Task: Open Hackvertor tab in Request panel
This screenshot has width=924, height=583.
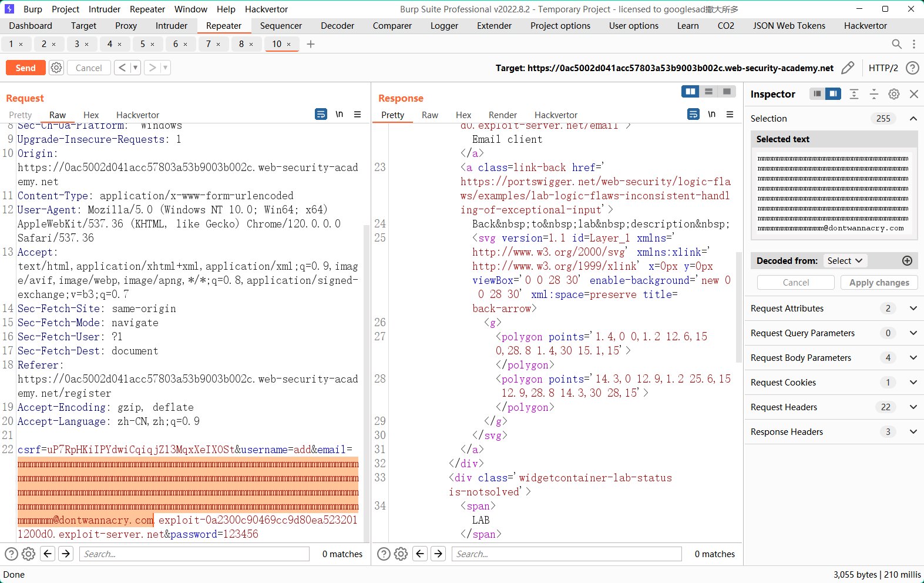Action: (137, 115)
